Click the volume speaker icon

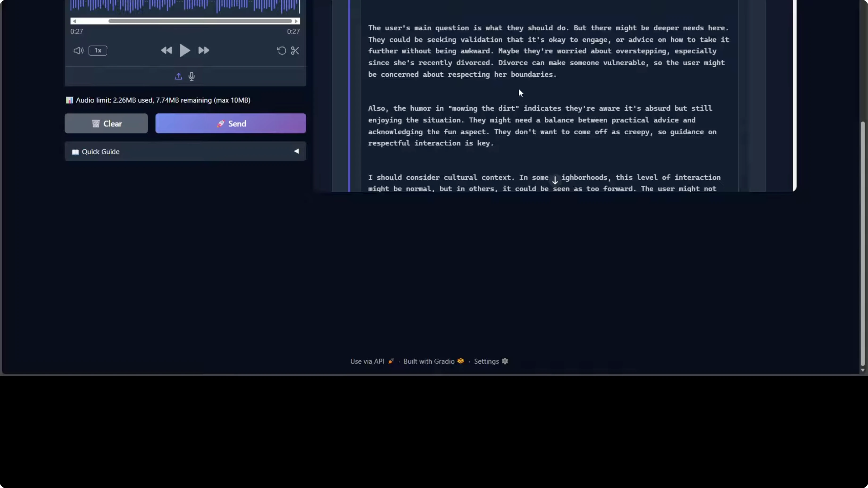(x=78, y=50)
